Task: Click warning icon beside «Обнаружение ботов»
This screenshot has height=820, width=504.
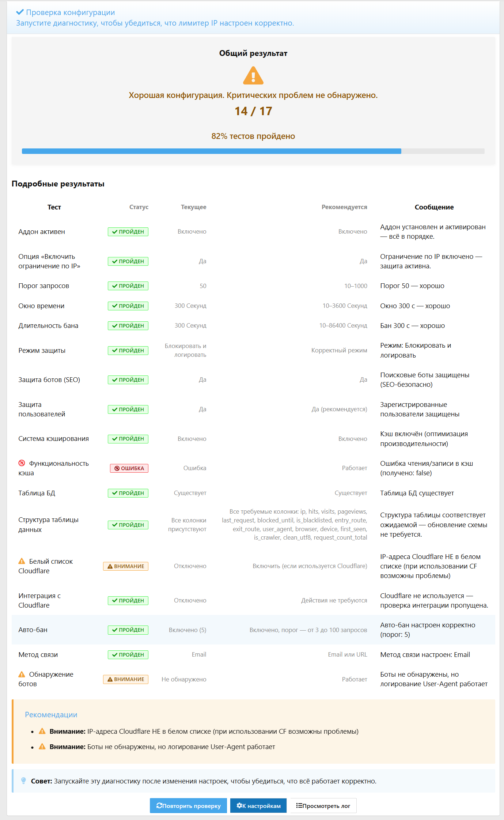Action: point(22,674)
